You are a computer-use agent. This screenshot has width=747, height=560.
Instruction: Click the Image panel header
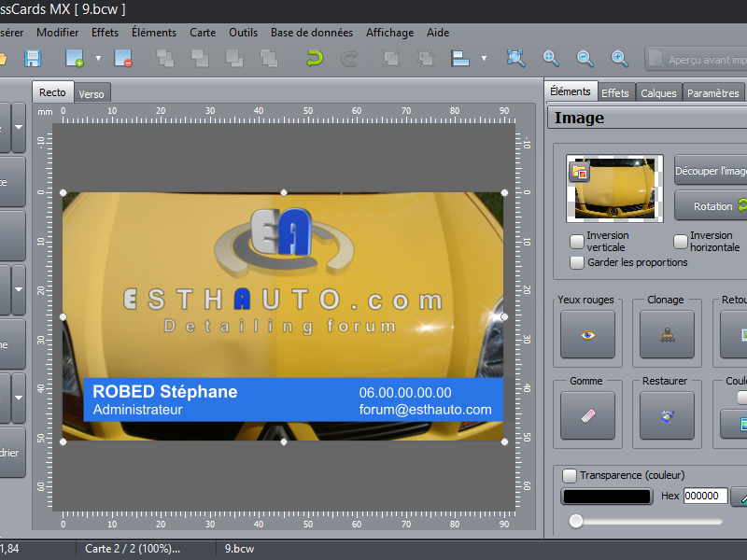pos(647,118)
